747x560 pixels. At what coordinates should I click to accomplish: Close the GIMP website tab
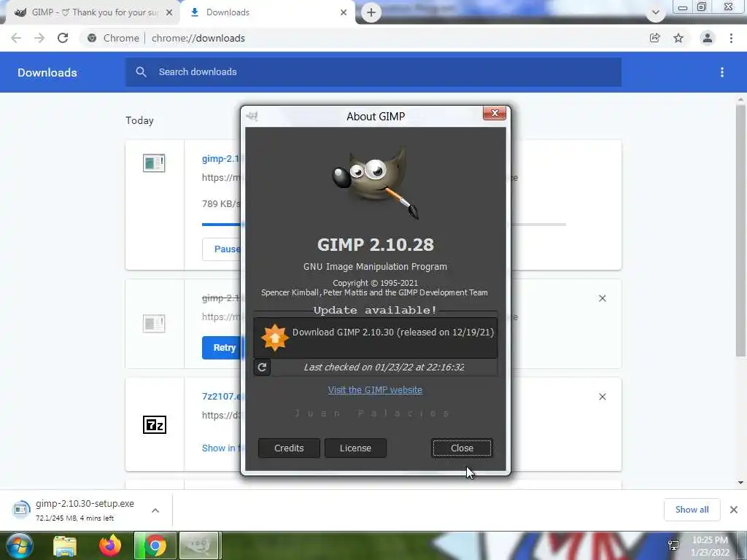169,13
